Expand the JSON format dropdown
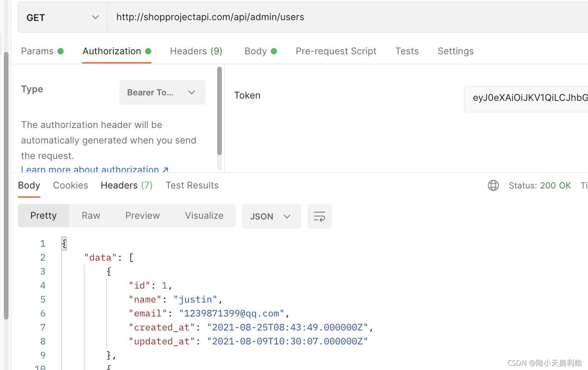 271,216
